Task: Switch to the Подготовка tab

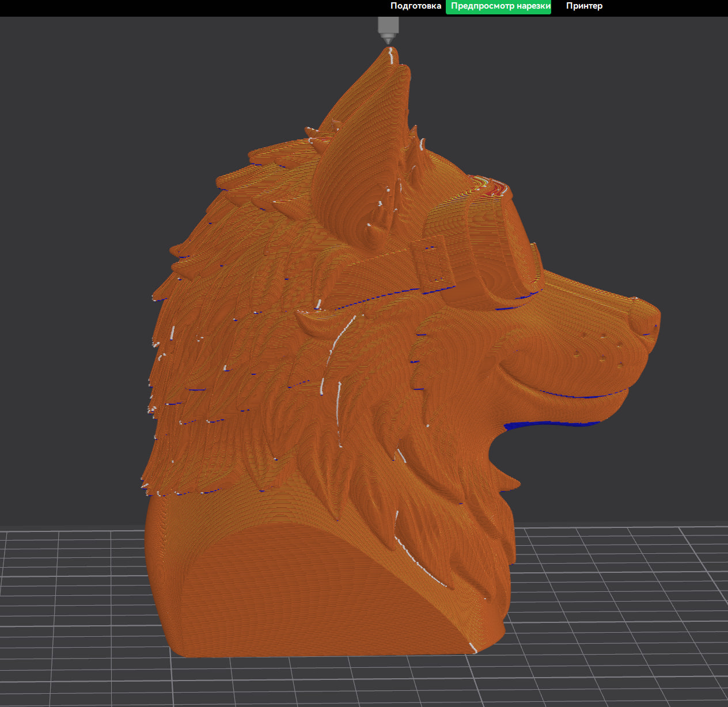Action: pos(415,6)
